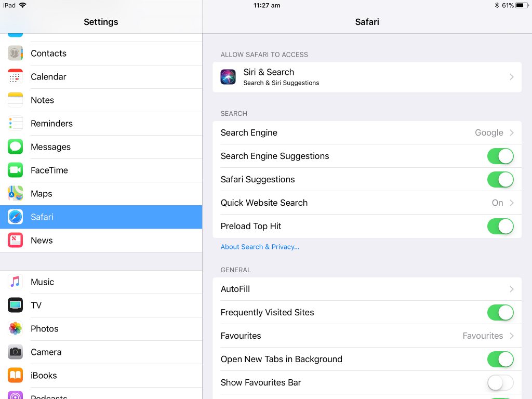Tap Search & Siri Suggestions subtitle

[281, 83]
